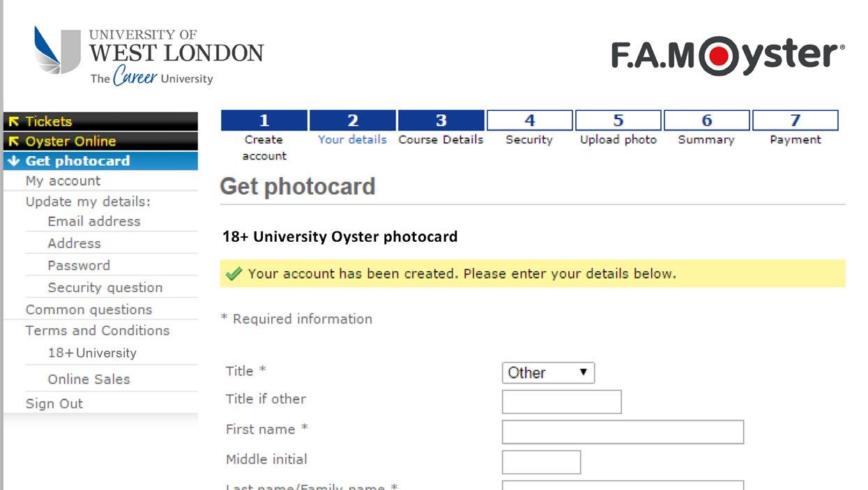This screenshot has height=490, width=868.
Task: Go to step 2 Your details
Action: click(x=352, y=129)
